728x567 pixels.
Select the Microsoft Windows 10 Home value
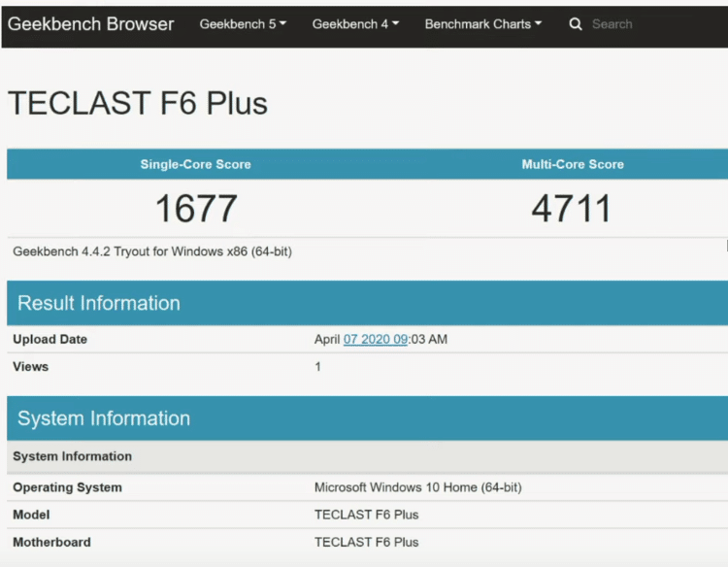click(x=417, y=487)
